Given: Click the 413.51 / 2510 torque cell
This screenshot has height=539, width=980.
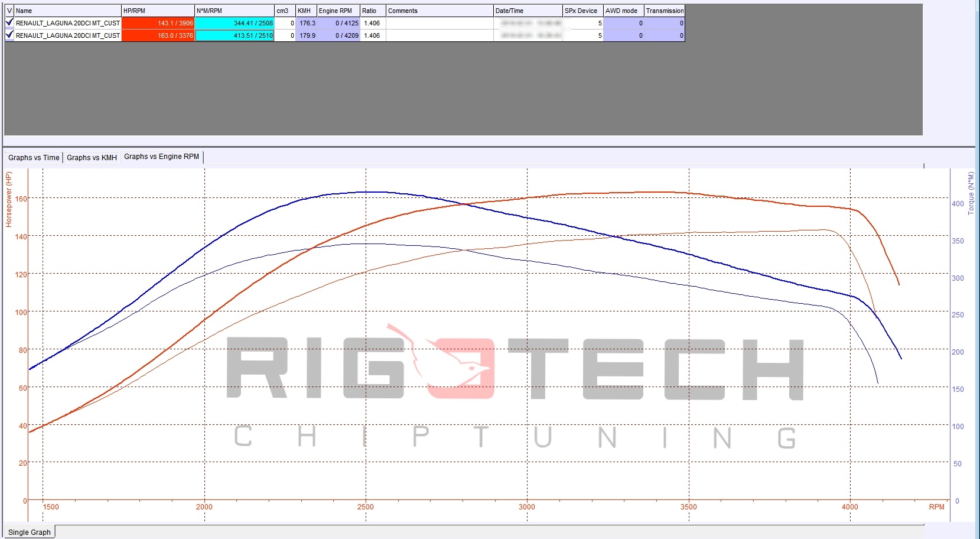Looking at the screenshot, I should 235,35.
